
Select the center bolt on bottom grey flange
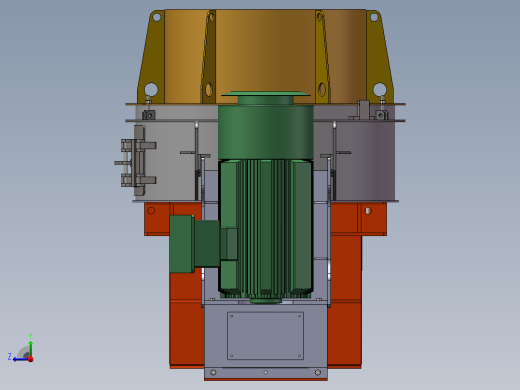pos(266,372)
